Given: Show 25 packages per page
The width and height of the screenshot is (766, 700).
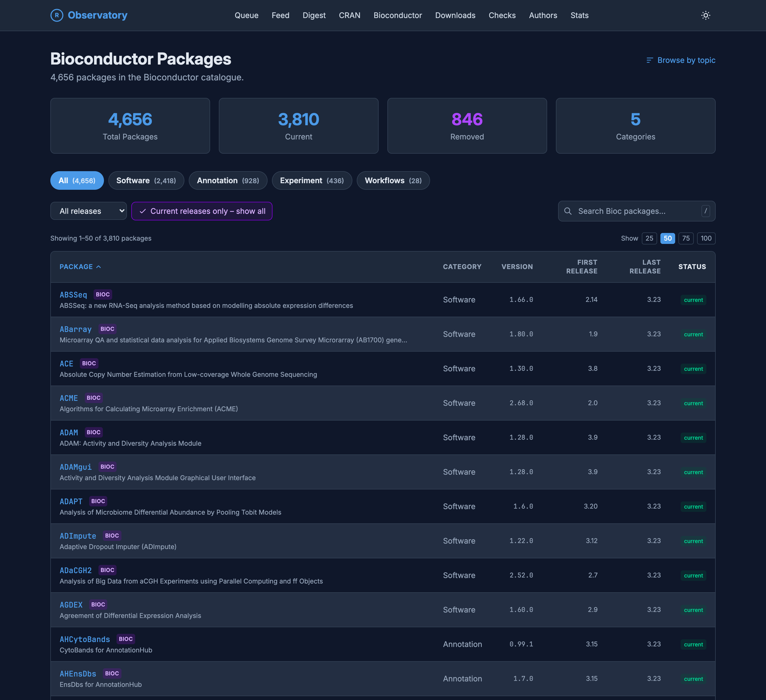Looking at the screenshot, I should 649,238.
